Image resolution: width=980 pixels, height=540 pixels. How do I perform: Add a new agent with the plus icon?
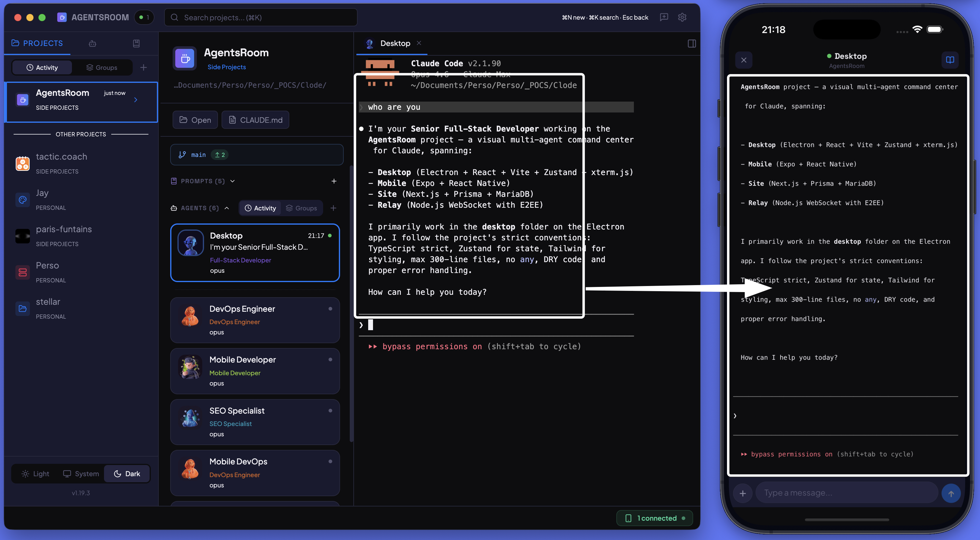(334, 208)
